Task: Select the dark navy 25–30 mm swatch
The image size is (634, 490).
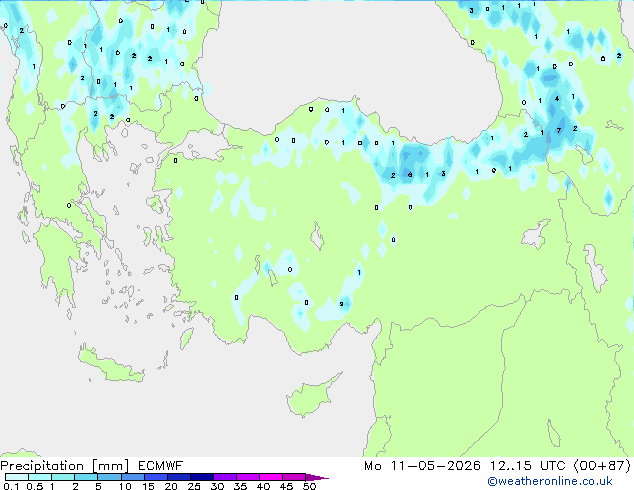Action: (x=201, y=477)
